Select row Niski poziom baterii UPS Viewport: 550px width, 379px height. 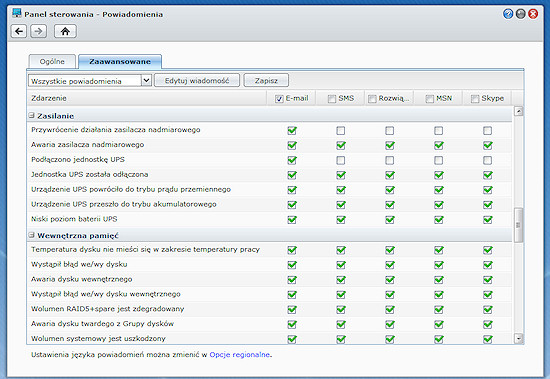tap(269, 219)
